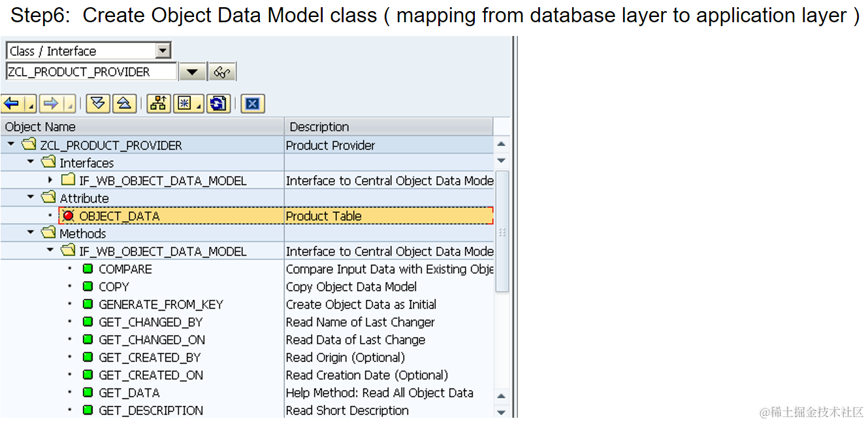Screen dimensions: 868x423
Task: Open the object name history dropdown arrow
Action: (x=192, y=72)
